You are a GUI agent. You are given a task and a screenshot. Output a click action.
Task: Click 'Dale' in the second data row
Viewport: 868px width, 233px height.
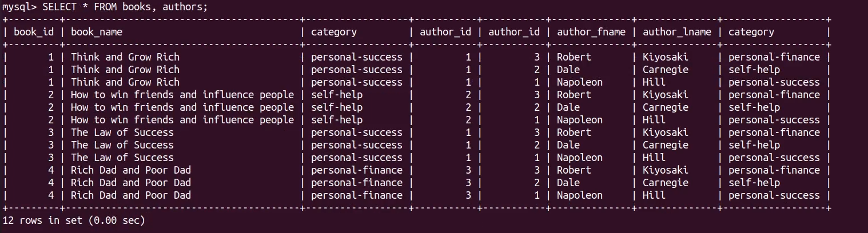tap(568, 70)
